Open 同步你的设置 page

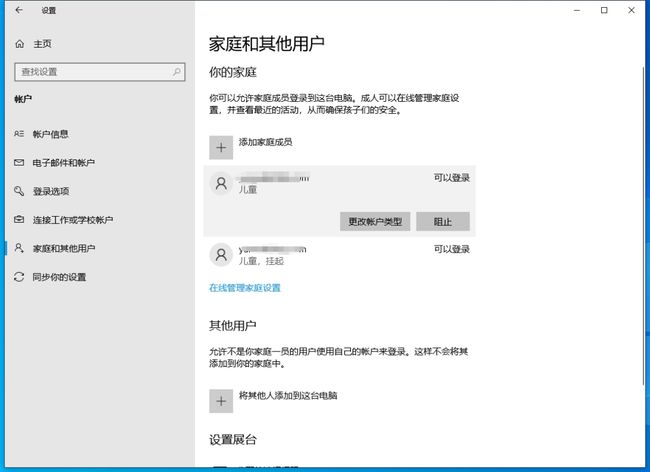pyautogui.click(x=59, y=277)
